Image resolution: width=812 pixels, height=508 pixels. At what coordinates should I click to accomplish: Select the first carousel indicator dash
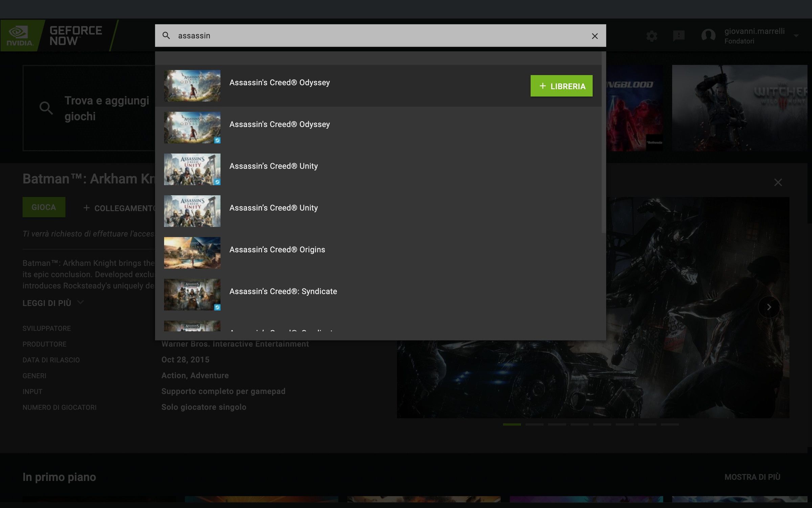pos(512,424)
